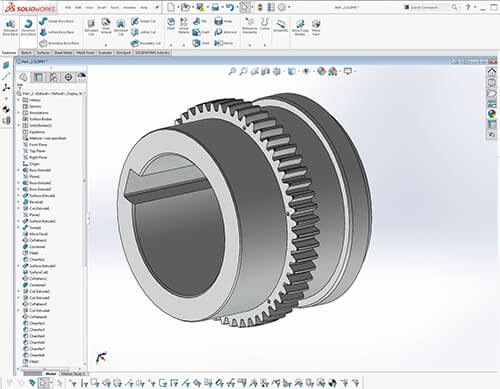Expand the Annotations folder
Viewport: 500px width, 389px height.
tap(19, 113)
